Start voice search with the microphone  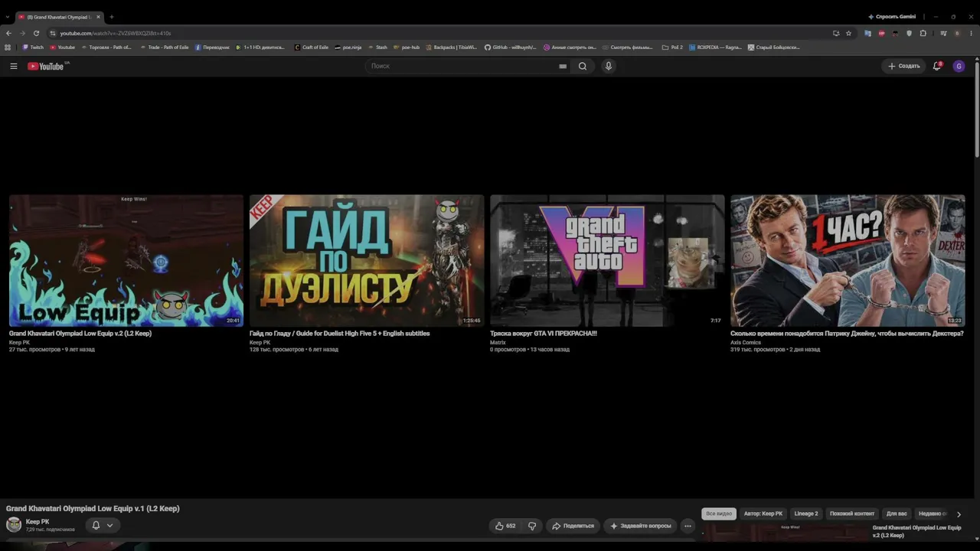pyautogui.click(x=609, y=67)
